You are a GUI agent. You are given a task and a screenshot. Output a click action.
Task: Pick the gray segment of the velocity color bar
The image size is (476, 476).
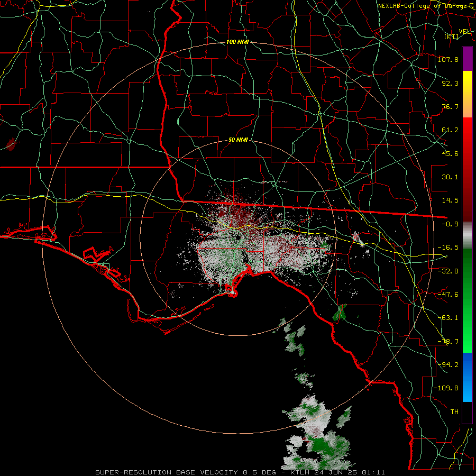click(x=467, y=235)
